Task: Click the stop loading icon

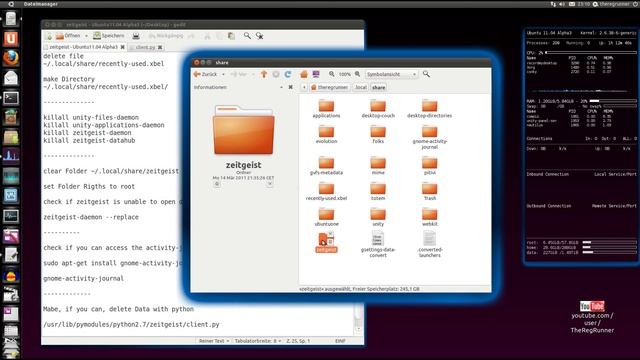Action: pos(276,74)
